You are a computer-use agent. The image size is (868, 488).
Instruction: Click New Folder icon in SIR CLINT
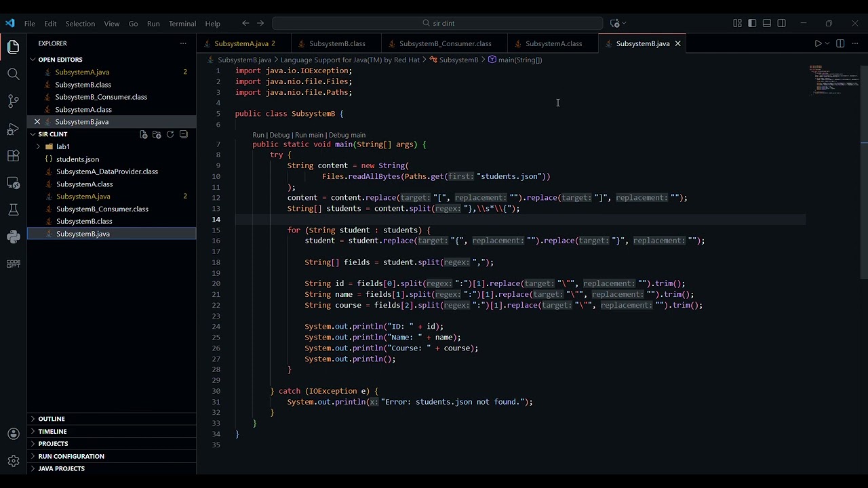(x=157, y=134)
